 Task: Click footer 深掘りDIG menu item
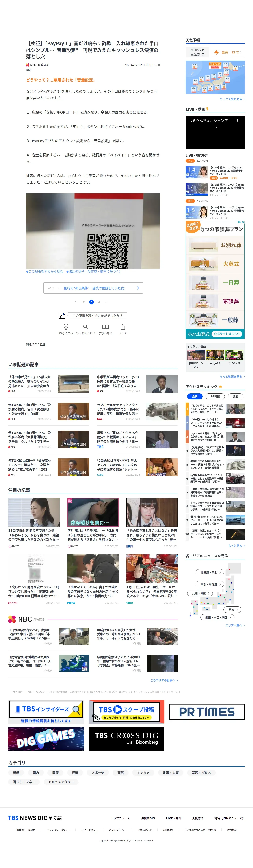coord(148,818)
